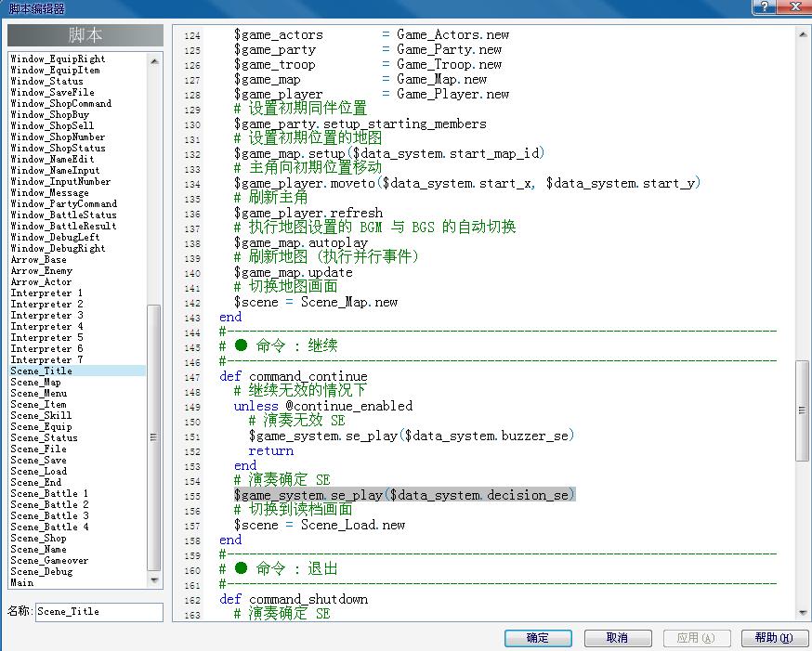Click the help question mark icon in title bar
Viewport: 812px width, 651px height.
tap(765, 7)
